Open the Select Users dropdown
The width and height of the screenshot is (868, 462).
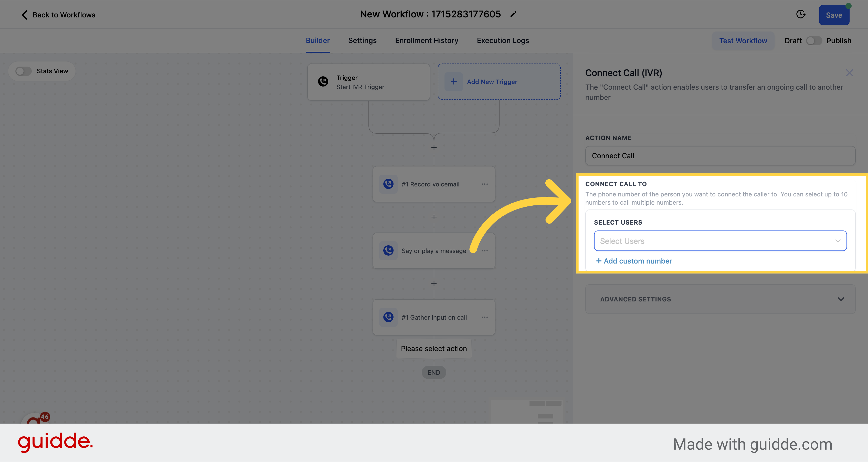[720, 240]
